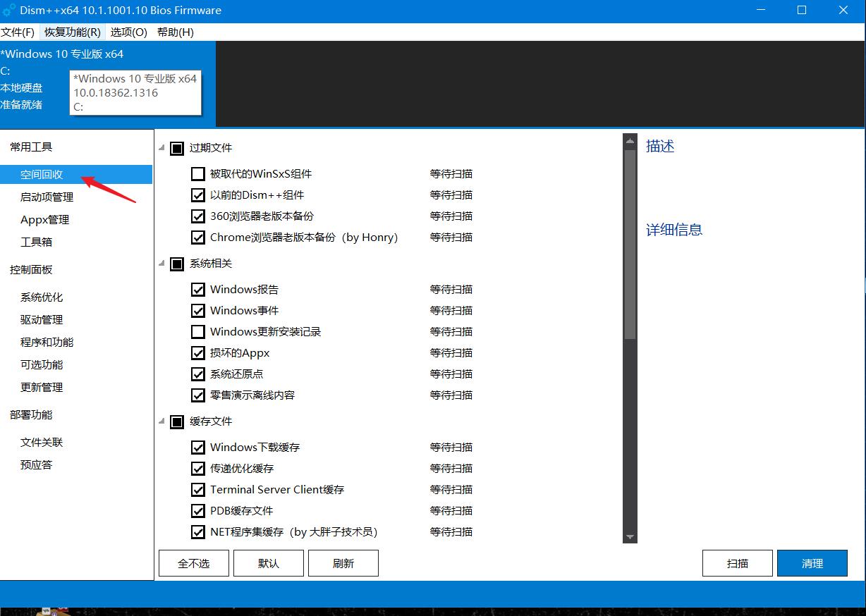Switch to Appx管理
866x616 pixels.
pos(44,219)
